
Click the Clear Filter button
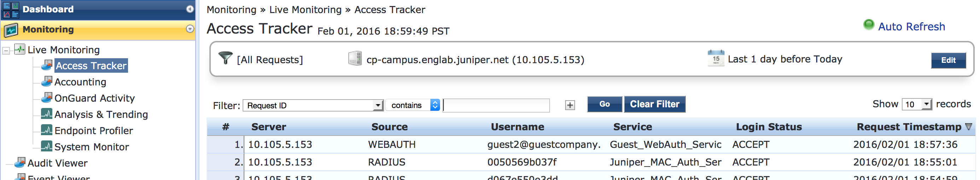point(654,104)
